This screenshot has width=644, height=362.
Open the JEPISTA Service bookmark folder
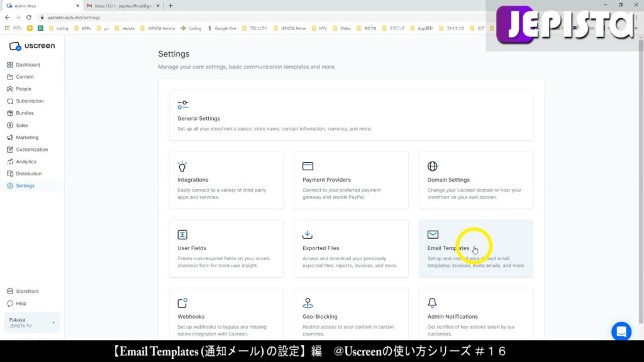click(157, 28)
